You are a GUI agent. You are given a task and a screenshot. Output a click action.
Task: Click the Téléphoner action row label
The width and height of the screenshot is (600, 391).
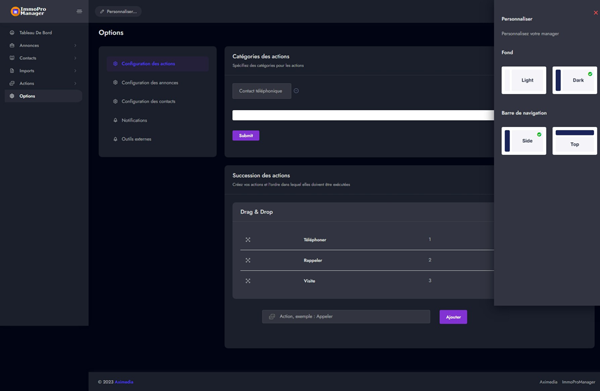[315, 239]
